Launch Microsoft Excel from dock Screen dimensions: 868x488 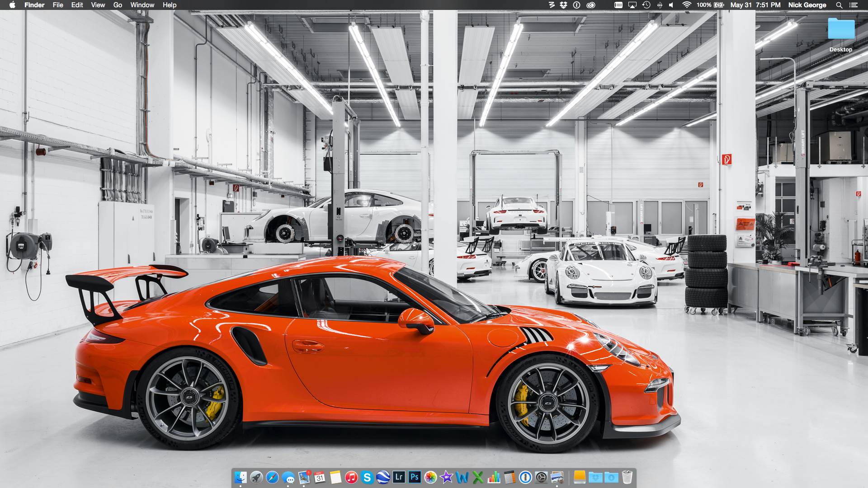[x=478, y=477]
